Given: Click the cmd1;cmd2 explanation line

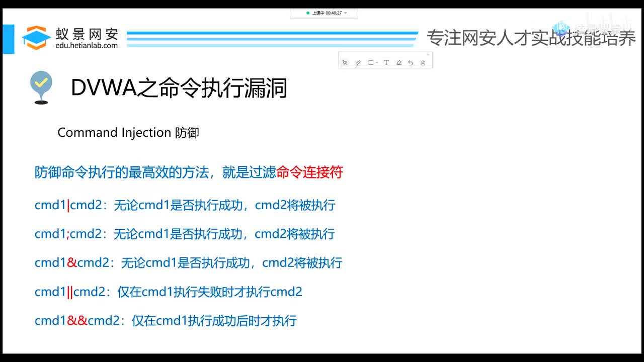Looking at the screenshot, I should coord(185,234).
